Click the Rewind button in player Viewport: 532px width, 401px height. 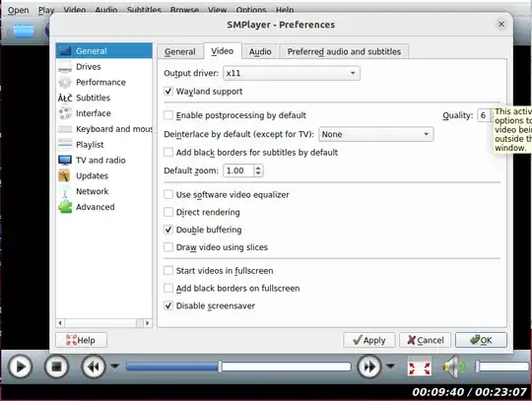94,367
